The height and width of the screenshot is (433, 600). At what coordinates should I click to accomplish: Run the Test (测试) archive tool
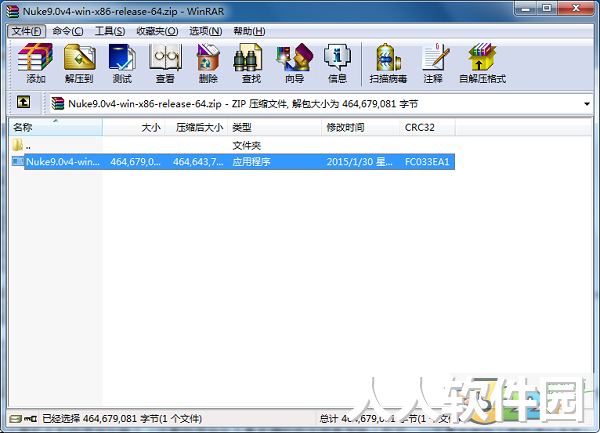[x=122, y=63]
